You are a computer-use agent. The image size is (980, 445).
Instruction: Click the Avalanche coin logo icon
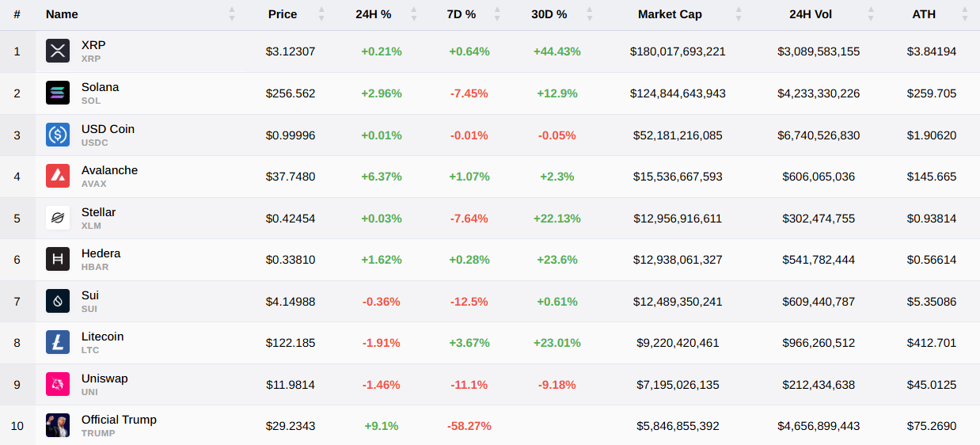(x=58, y=176)
